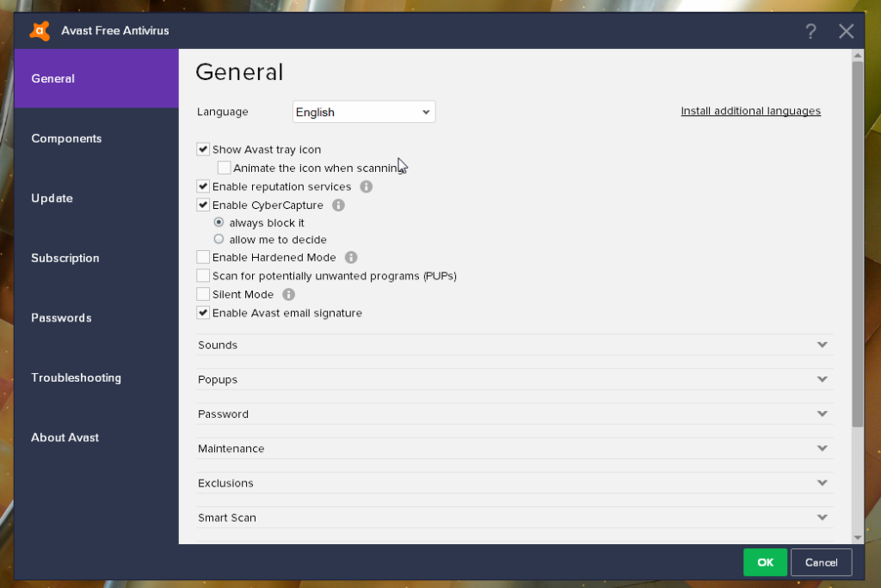The width and height of the screenshot is (881, 588).
Task: Enable Hardened Mode checkbox
Action: tap(203, 257)
